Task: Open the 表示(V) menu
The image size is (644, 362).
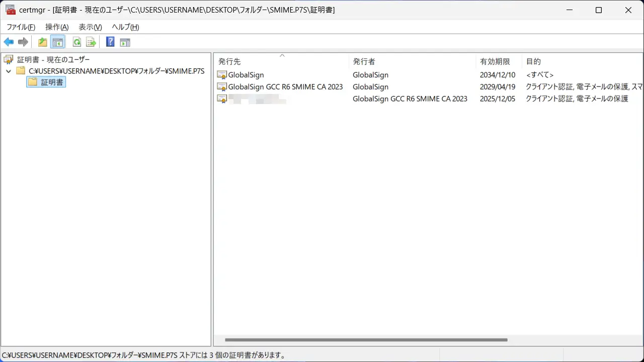Action: [90, 27]
